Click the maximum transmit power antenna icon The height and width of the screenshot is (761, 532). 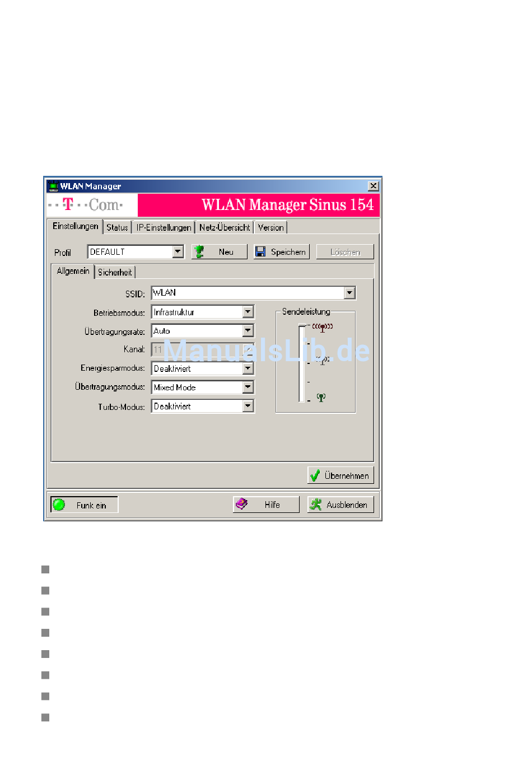(323, 327)
